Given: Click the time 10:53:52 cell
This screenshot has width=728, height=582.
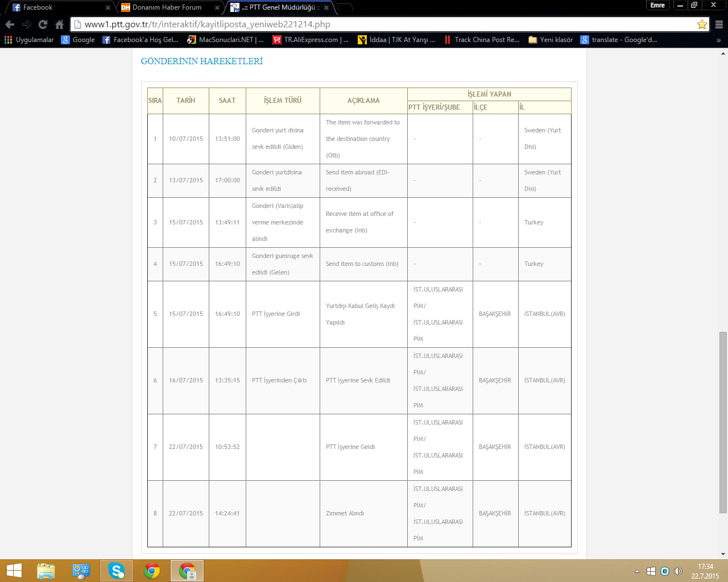Looking at the screenshot, I should click(x=227, y=447).
